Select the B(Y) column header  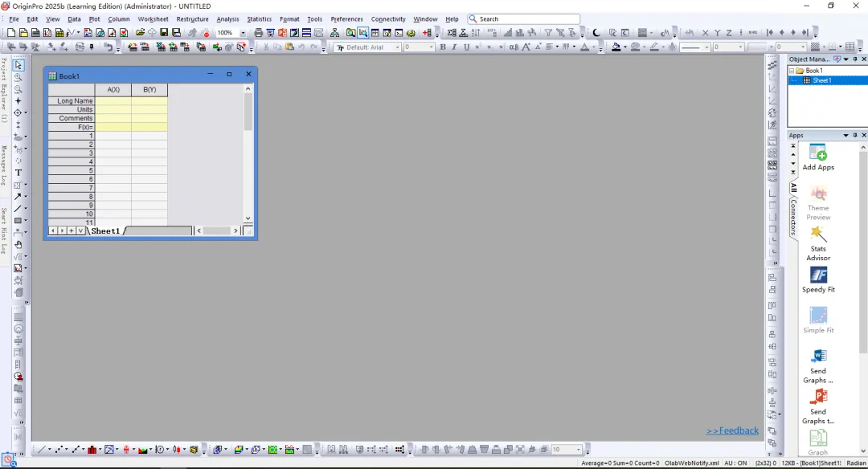[149, 90]
